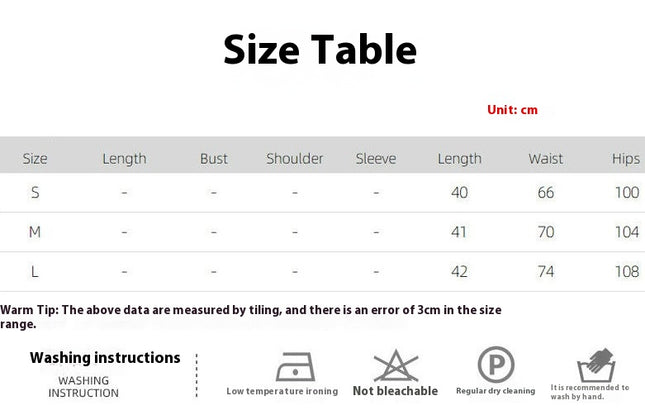645x415 pixels.
Task: Click waist value 66 for size S
Action: (x=546, y=192)
